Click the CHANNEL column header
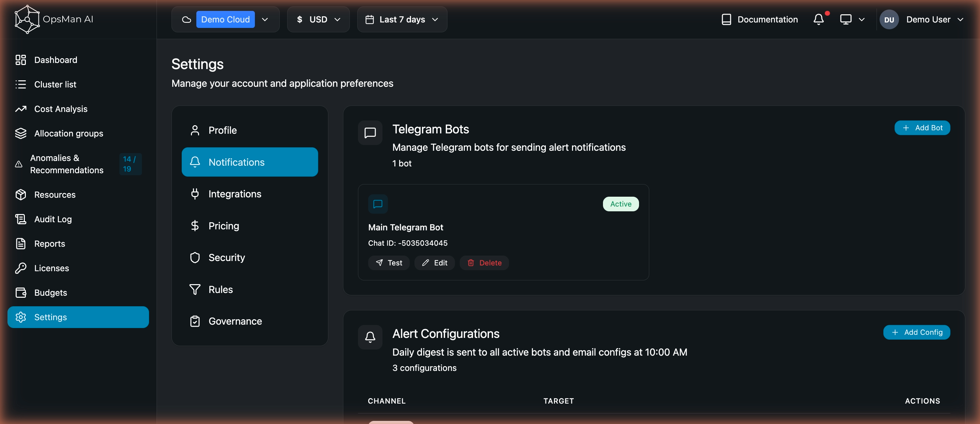980x424 pixels. [387, 401]
